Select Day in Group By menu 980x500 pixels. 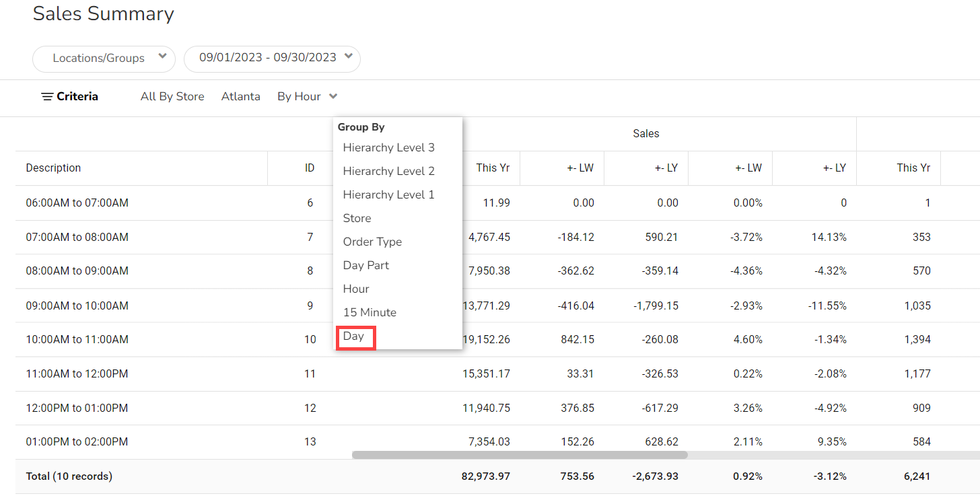pyautogui.click(x=354, y=336)
